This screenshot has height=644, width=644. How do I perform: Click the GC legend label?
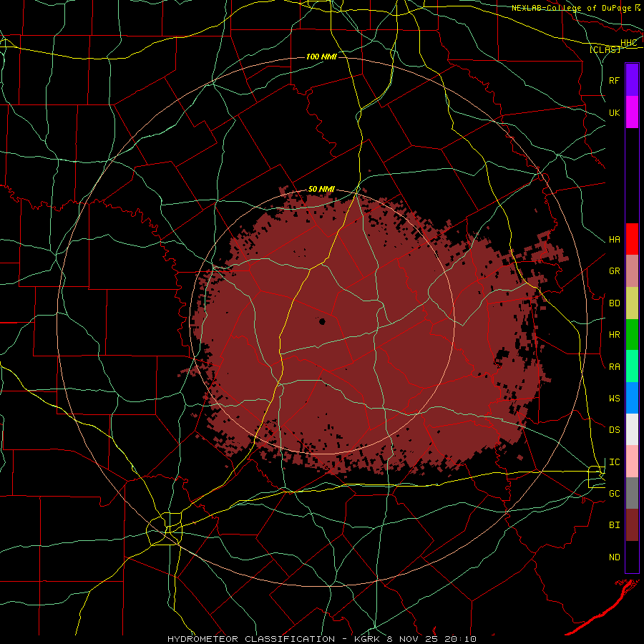(x=614, y=494)
